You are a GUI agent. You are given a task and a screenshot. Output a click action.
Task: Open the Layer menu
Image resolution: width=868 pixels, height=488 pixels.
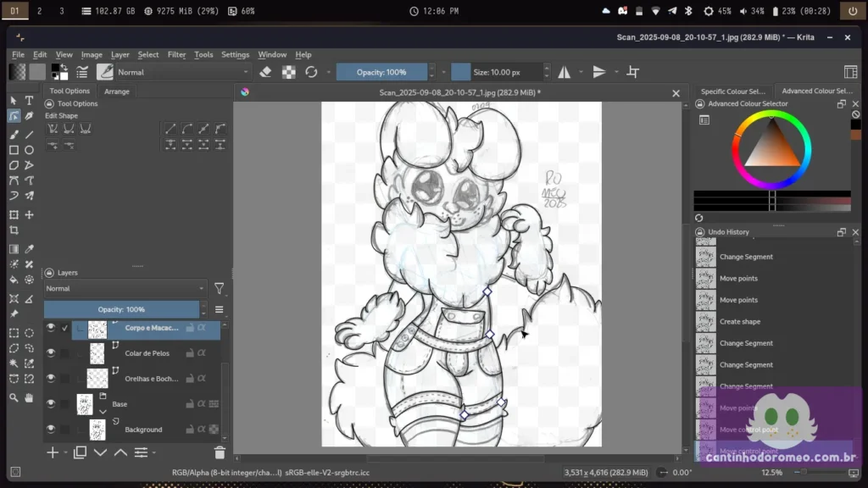(x=120, y=55)
